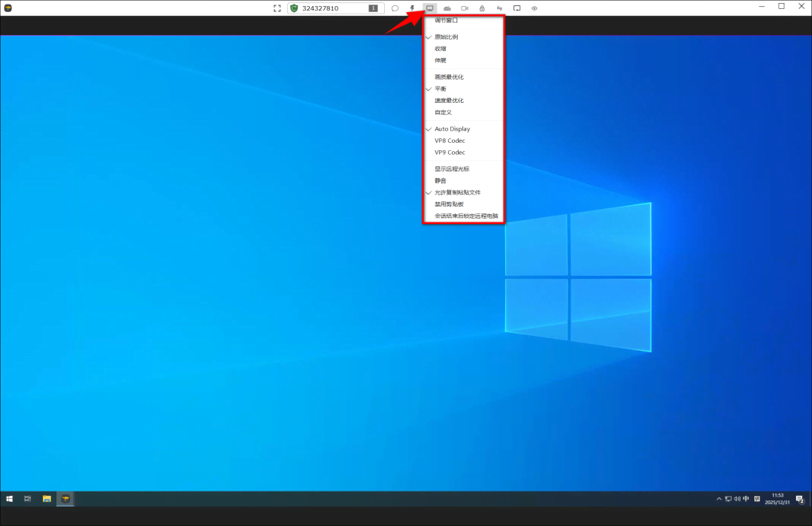This screenshot has width=812, height=526.
Task: Open the chat speech-bubble icon
Action: pos(395,8)
